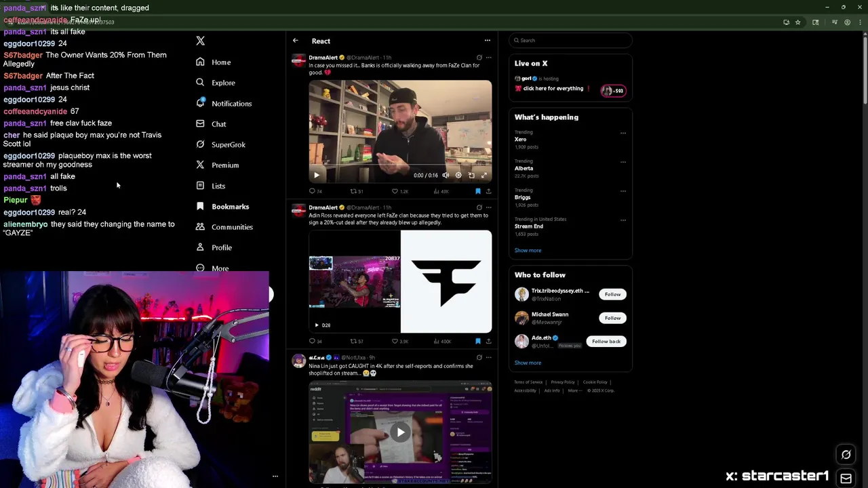Open Grok explain on Adin Ross post
868x488 pixels.
click(x=479, y=207)
